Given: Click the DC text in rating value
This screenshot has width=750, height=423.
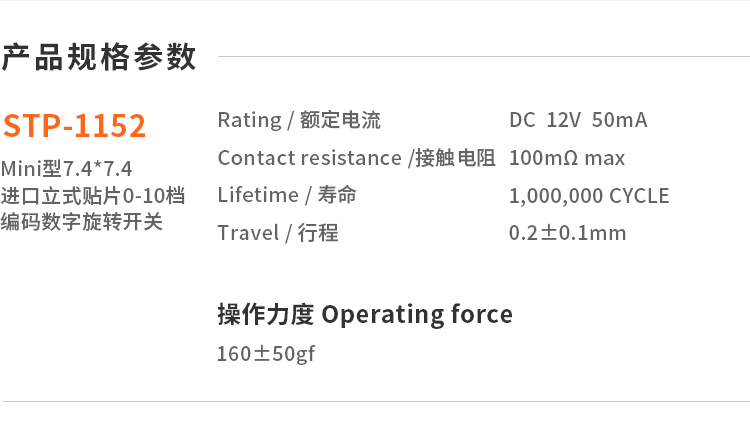Looking at the screenshot, I should pos(522,120).
